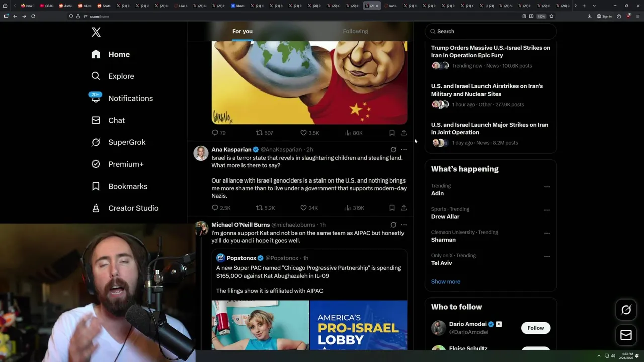Follow Dario Amodei
This screenshot has height=362, width=644.
point(536,328)
